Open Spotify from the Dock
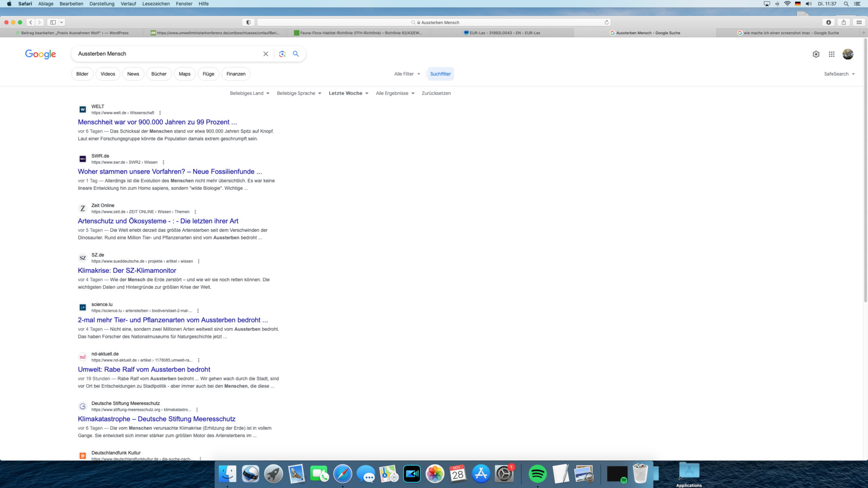The width and height of the screenshot is (868, 488). pyautogui.click(x=537, y=474)
